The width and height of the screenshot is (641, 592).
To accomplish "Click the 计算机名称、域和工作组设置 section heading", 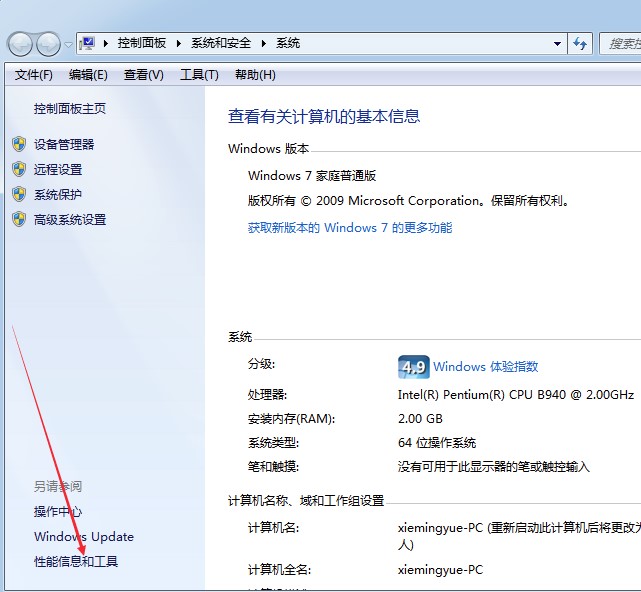I will (x=306, y=500).
